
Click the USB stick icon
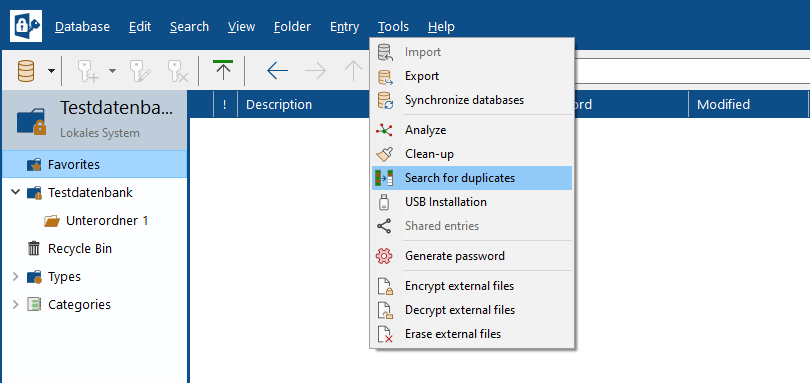384,202
